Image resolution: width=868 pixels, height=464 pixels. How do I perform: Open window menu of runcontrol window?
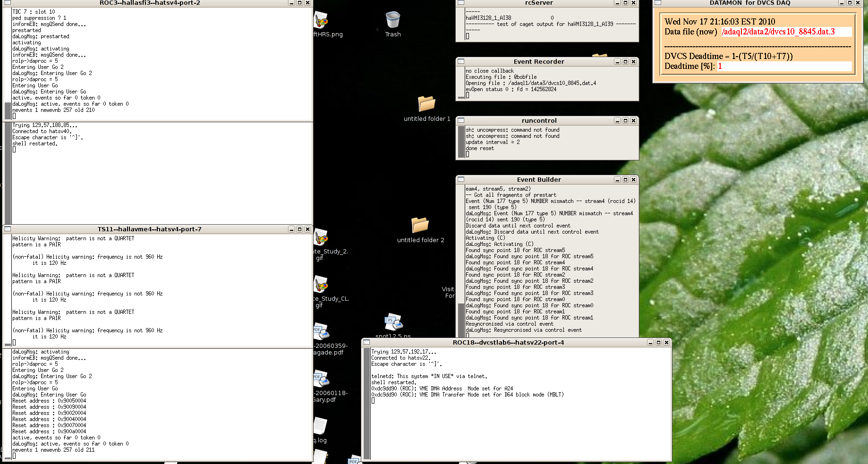click(x=461, y=120)
